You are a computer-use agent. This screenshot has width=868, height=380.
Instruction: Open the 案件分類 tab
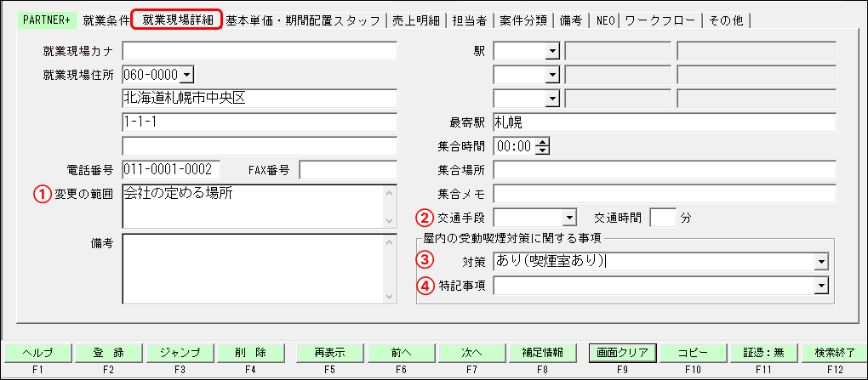click(x=523, y=20)
